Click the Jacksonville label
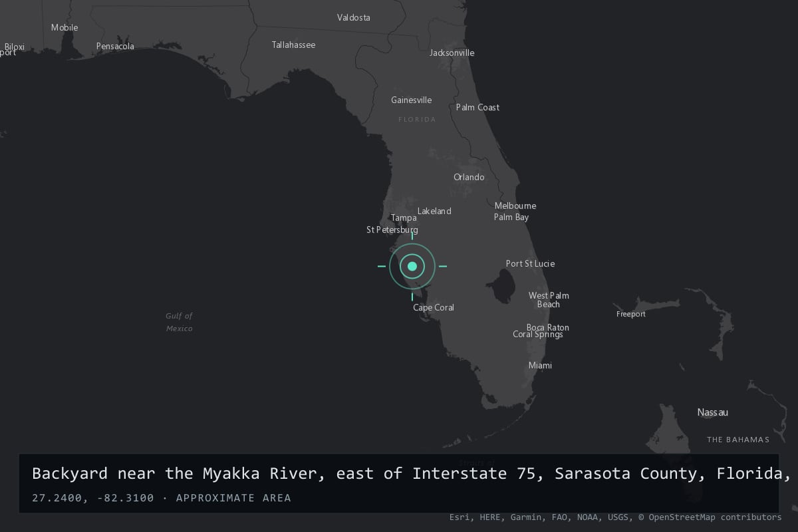The image size is (798, 532). (452, 53)
